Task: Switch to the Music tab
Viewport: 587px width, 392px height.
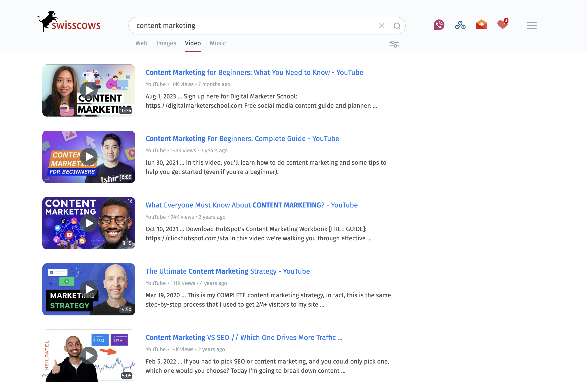Action: point(217,43)
